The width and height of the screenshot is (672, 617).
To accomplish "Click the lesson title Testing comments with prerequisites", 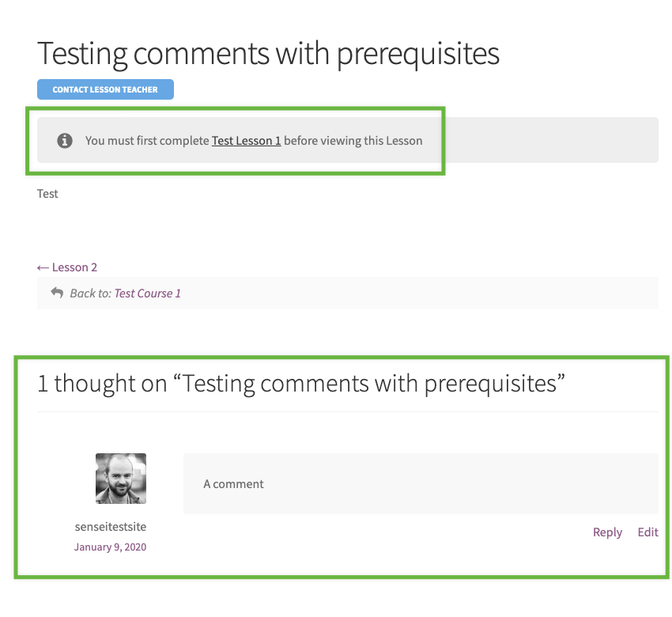I will tap(267, 53).
